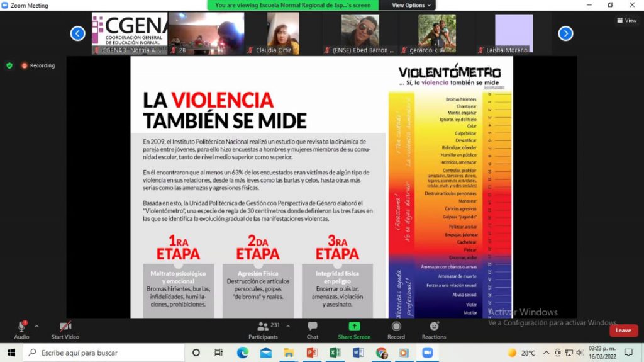Expand audio options arrow
Viewport: 644px width, 362px height.
click(37, 326)
